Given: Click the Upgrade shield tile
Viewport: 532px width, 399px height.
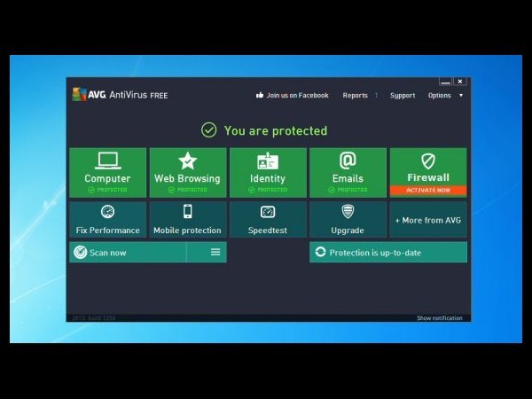Looking at the screenshot, I should [348, 219].
